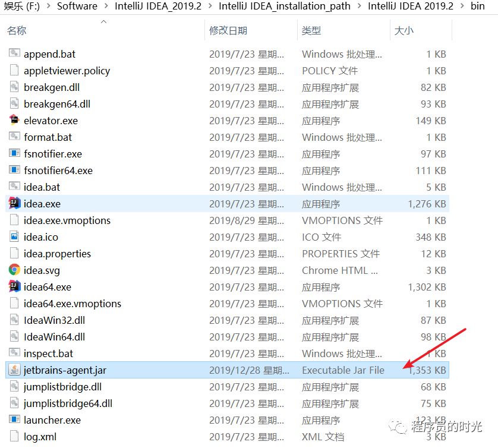Select the breakgen64.dll file name
This screenshot has width=498, height=448.
tap(57, 104)
